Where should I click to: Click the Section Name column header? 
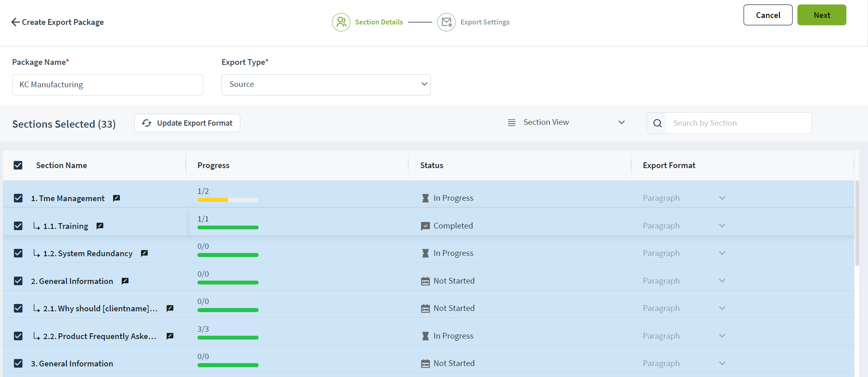(62, 165)
